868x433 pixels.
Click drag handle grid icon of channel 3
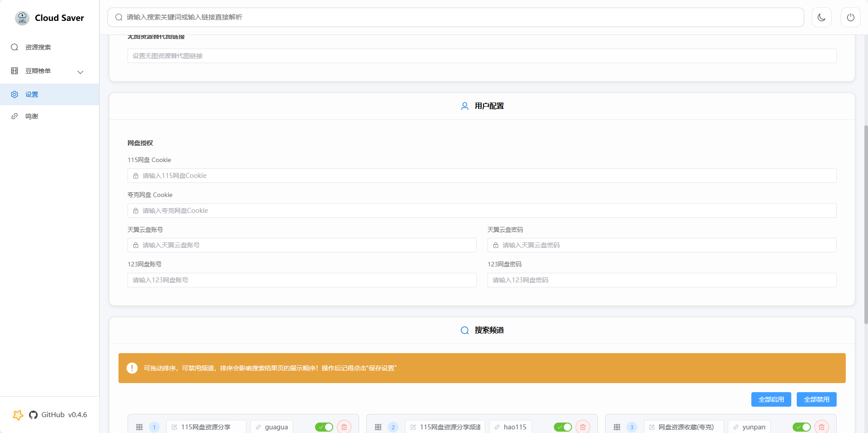(x=617, y=427)
